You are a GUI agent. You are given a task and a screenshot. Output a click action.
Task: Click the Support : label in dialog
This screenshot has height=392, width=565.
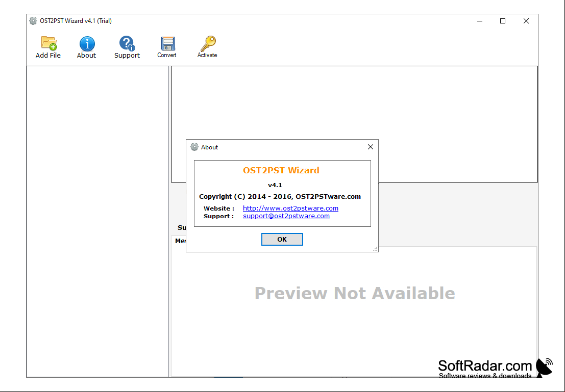[x=219, y=216]
